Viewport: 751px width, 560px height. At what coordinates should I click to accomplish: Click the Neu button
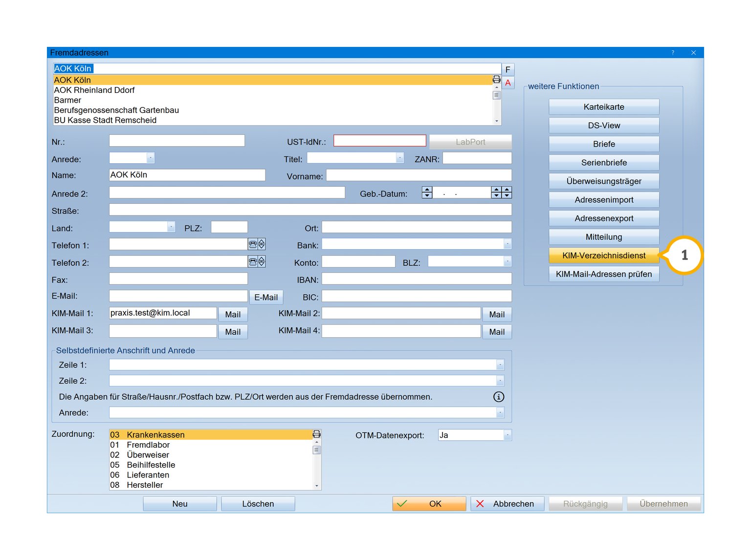[180, 504]
